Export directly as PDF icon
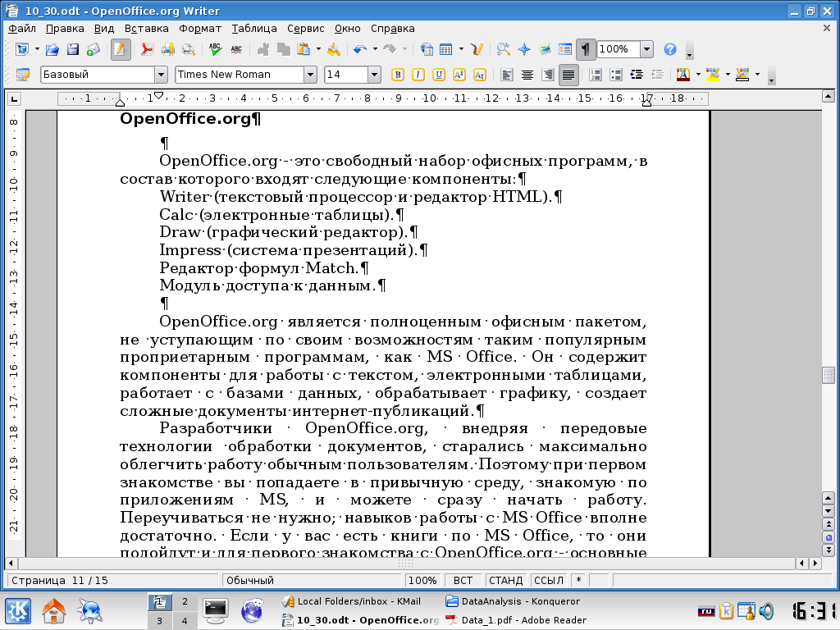This screenshot has height=630, width=840. (x=146, y=50)
